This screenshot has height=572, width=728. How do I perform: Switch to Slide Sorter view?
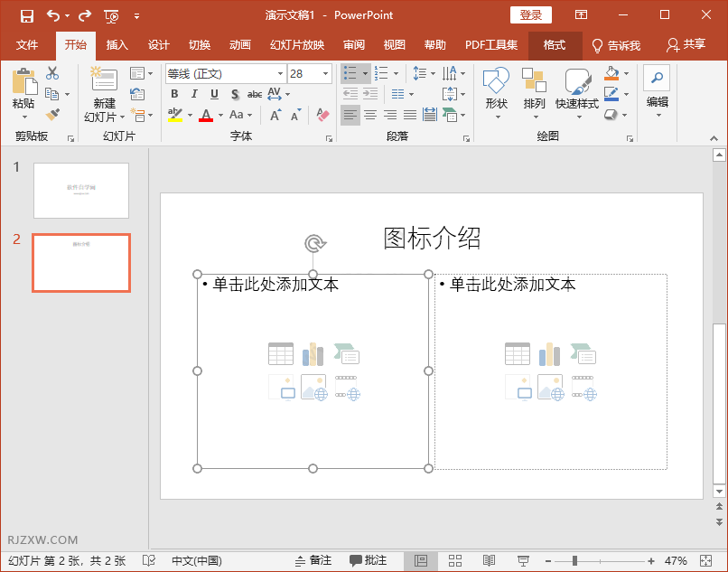click(x=455, y=561)
